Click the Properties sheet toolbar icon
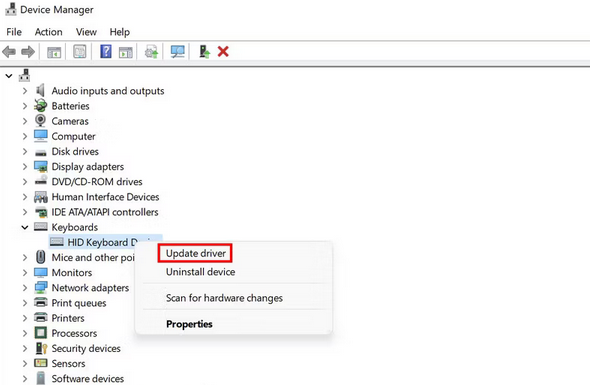 pos(80,52)
